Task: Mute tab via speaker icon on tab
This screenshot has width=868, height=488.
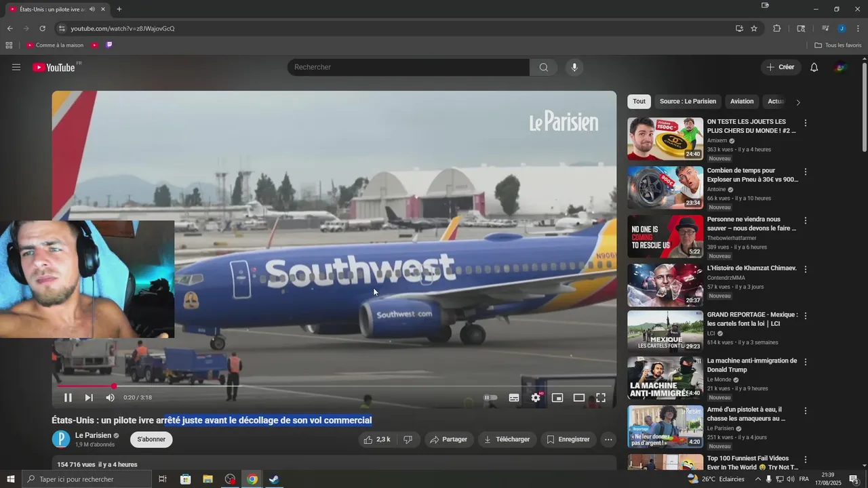Action: click(92, 9)
